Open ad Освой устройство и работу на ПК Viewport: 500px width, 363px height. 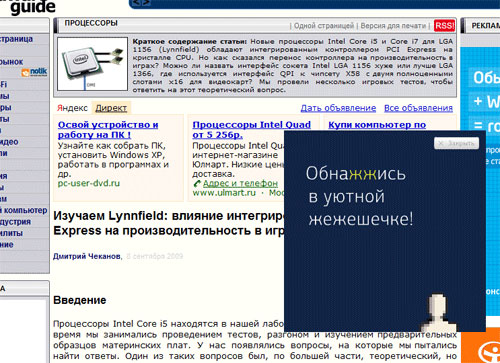click(108, 130)
